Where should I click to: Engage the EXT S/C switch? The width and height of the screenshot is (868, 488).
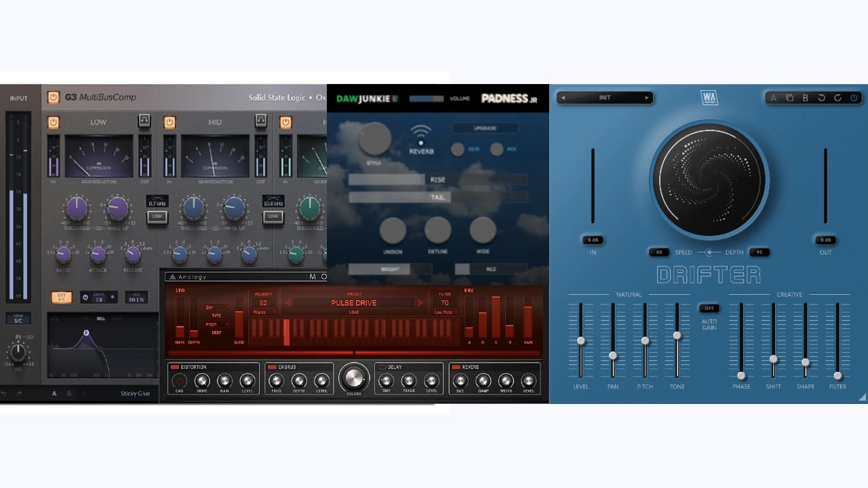[62, 298]
